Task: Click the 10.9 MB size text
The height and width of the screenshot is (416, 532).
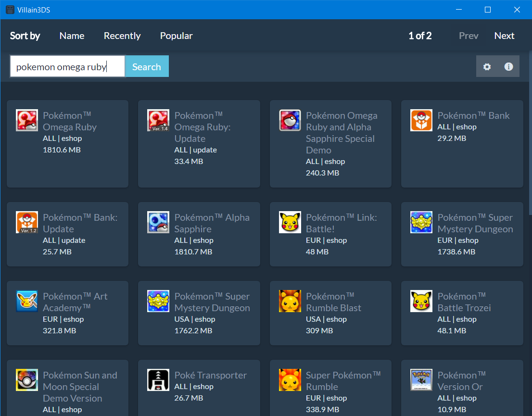Action: [x=452, y=410]
